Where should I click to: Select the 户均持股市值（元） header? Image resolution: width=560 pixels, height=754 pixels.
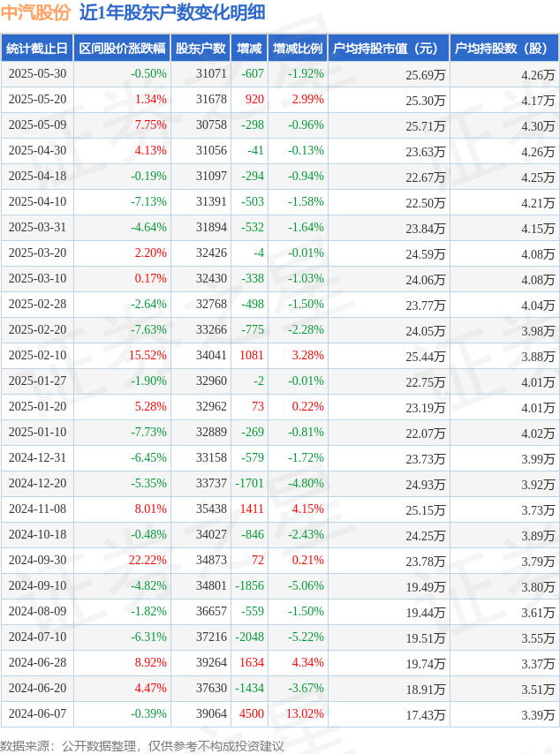coord(389,48)
